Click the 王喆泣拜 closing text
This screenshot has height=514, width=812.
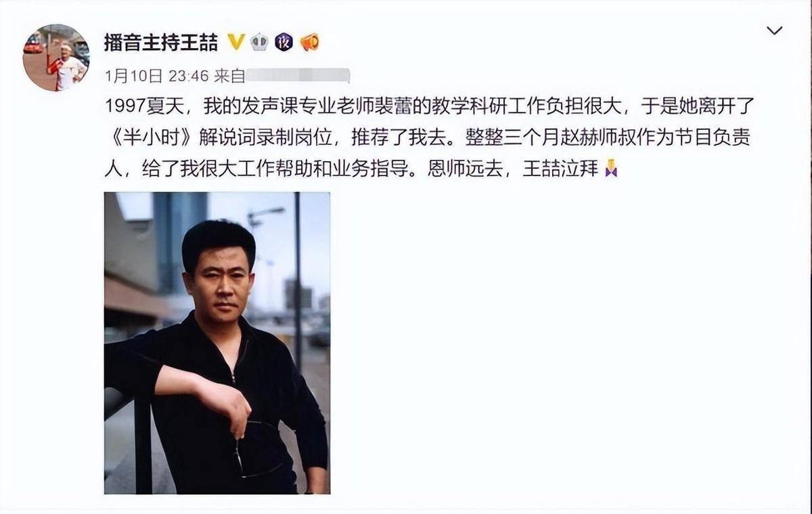tap(560, 168)
